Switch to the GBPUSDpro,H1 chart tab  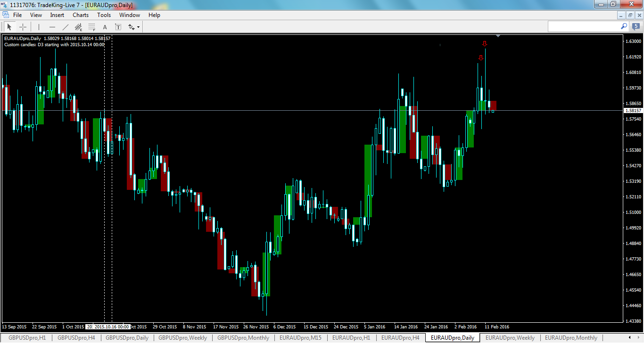click(x=27, y=338)
